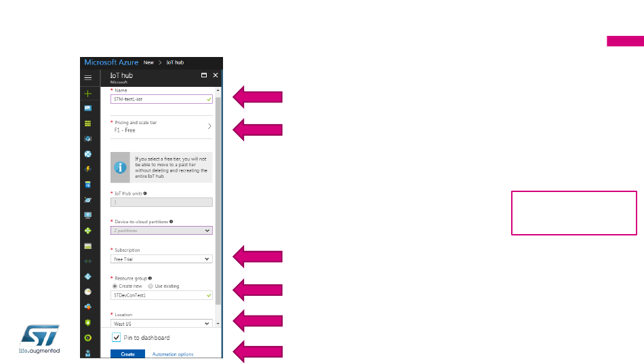Open the Subscription Free Trial dropdown
The height and width of the screenshot is (363, 644).
tap(161, 259)
